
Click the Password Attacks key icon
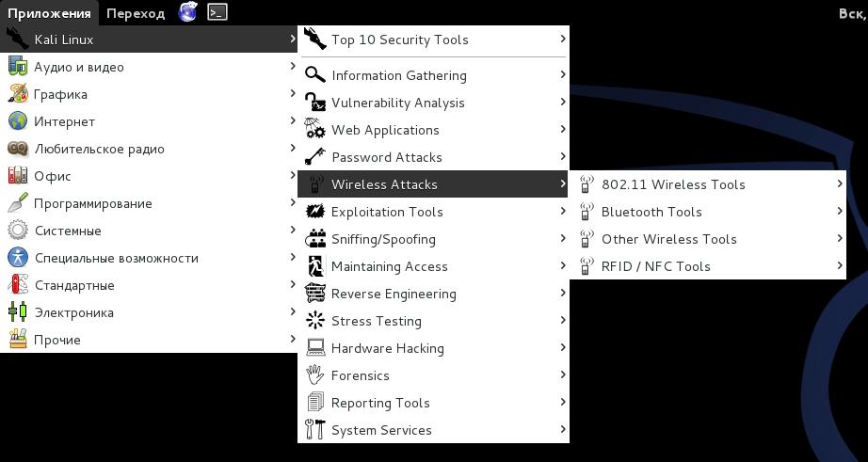point(315,157)
